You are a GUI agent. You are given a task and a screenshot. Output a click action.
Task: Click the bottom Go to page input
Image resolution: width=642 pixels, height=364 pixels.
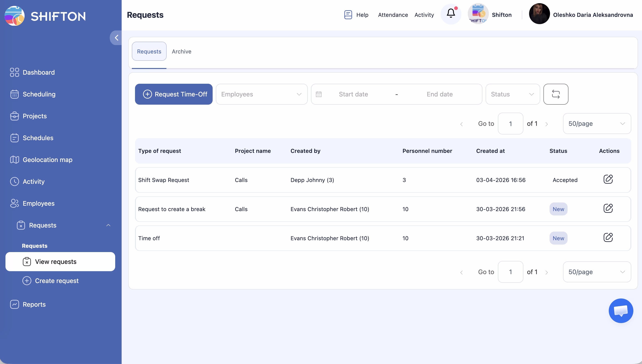tap(510, 272)
